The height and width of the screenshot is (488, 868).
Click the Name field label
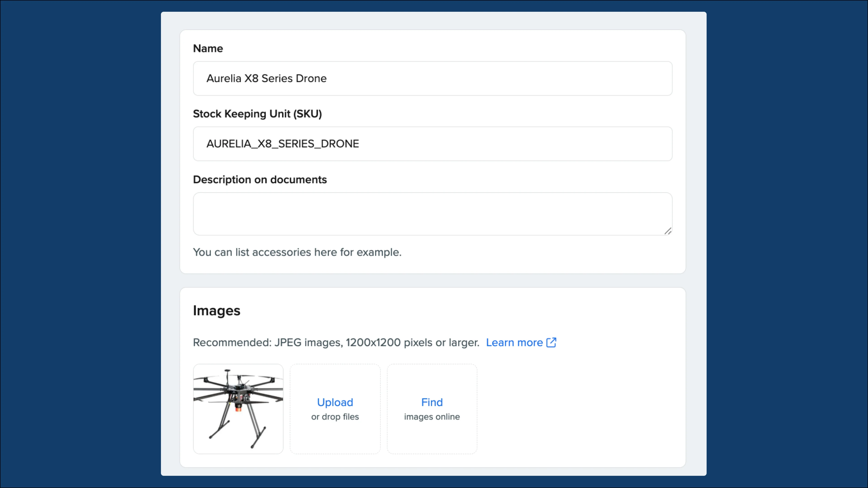coord(208,49)
